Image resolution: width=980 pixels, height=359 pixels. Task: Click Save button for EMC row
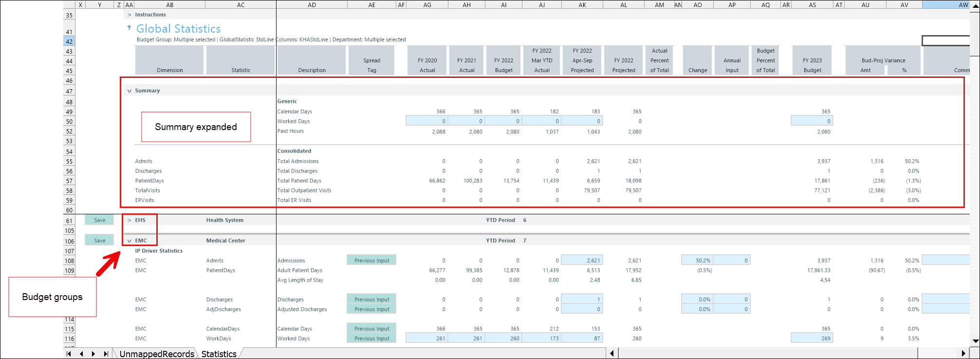(x=99, y=241)
